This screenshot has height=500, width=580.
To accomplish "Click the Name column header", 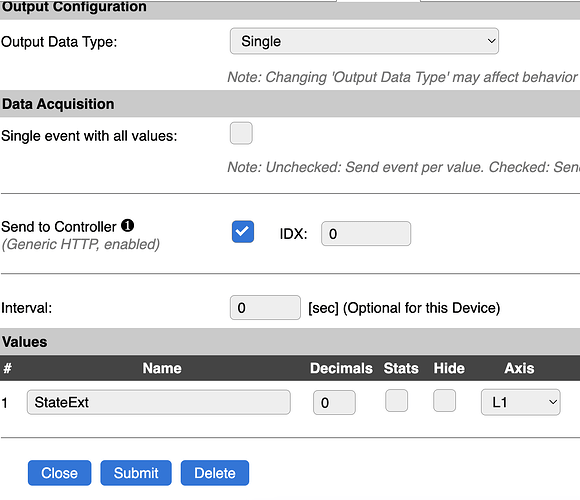I will [x=162, y=368].
